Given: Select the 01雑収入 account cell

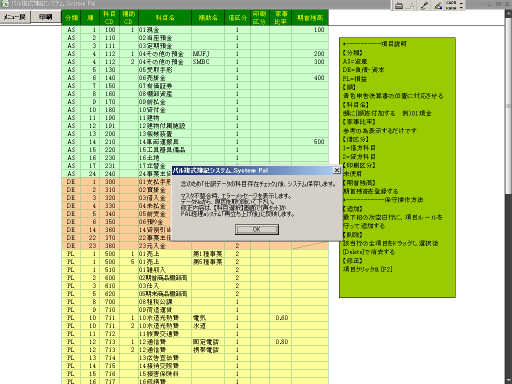Looking at the screenshot, I should [x=165, y=270].
